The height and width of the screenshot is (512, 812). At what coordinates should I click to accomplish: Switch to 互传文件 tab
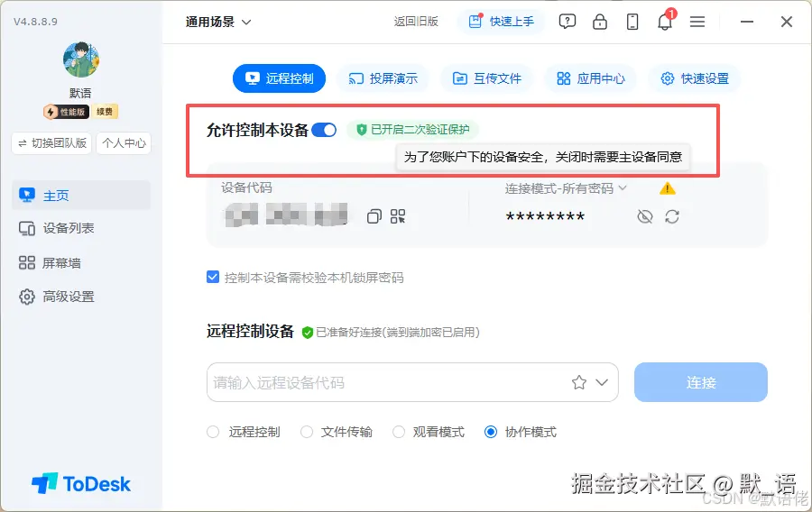[487, 78]
